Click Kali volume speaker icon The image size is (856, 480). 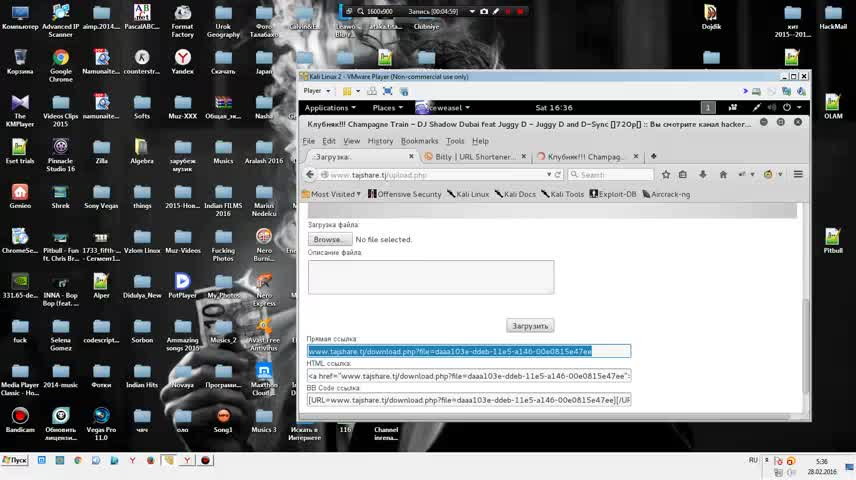point(772,108)
